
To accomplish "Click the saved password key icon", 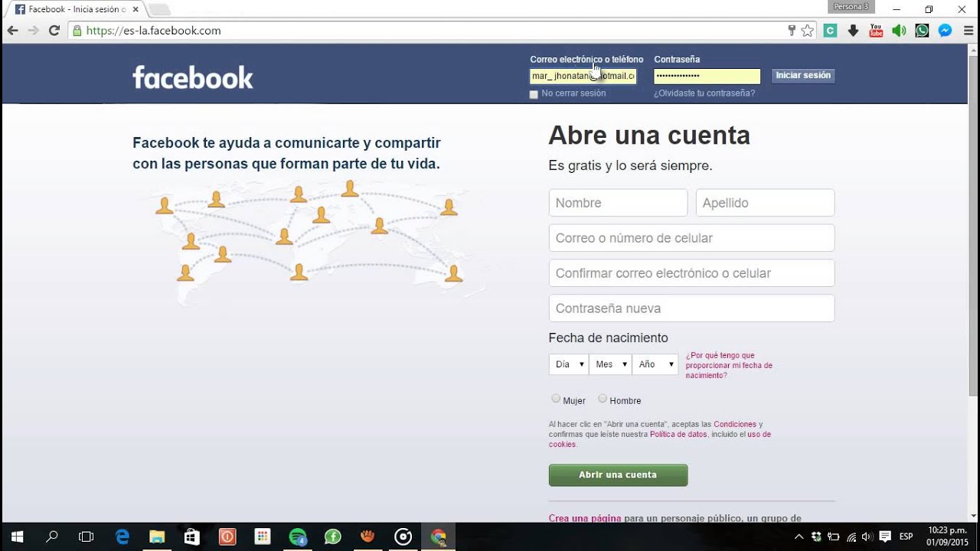I will coord(792,31).
